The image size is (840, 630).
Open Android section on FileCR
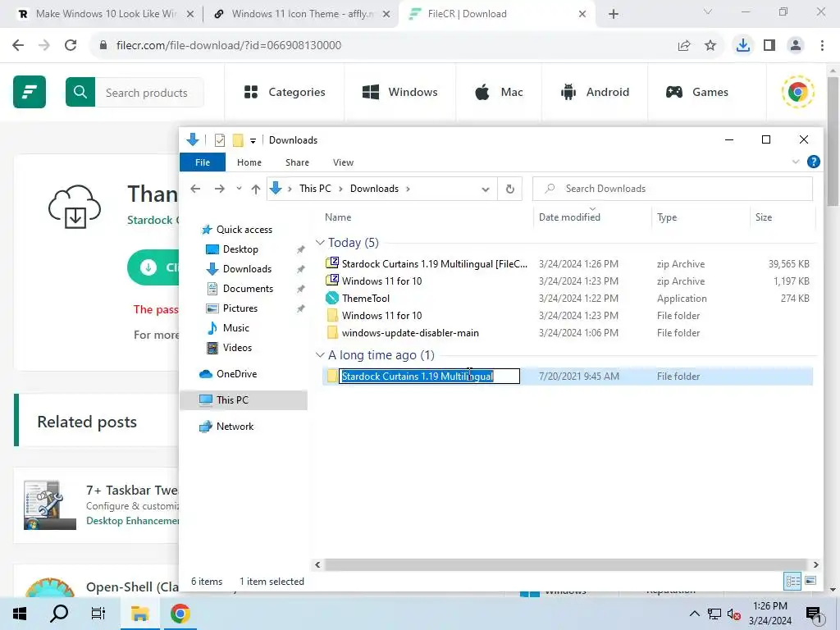tap(595, 92)
